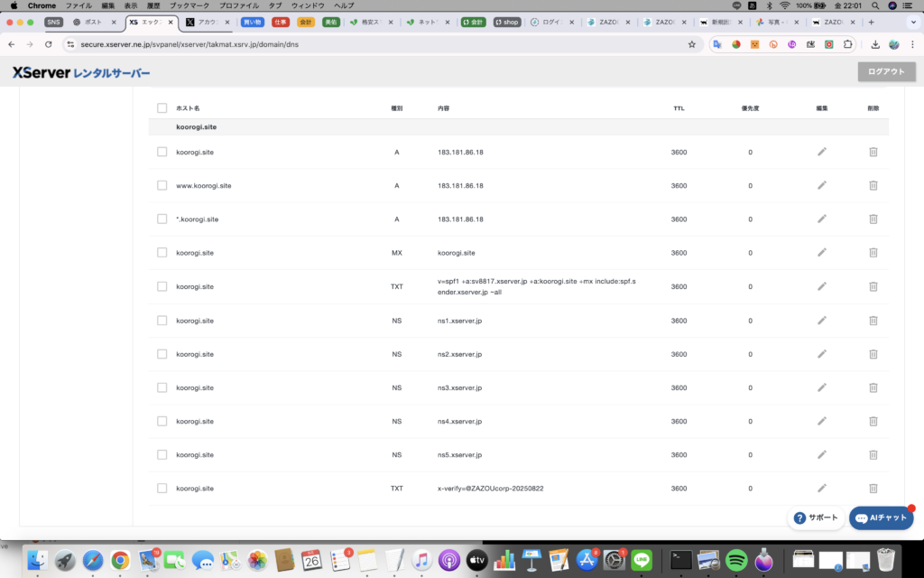This screenshot has width=924, height=578.
Task: Check the select-all checkbox in table header
Action: [162, 108]
